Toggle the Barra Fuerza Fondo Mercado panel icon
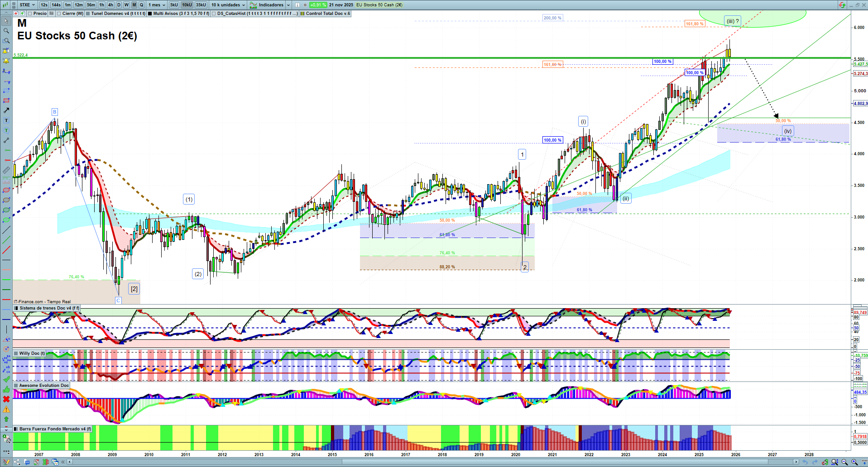This screenshot has height=467, width=868. pos(16,429)
